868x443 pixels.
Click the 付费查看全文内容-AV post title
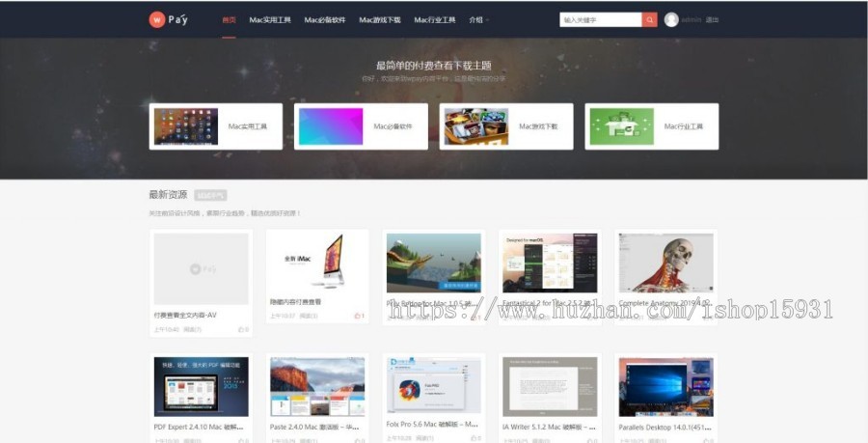185,315
